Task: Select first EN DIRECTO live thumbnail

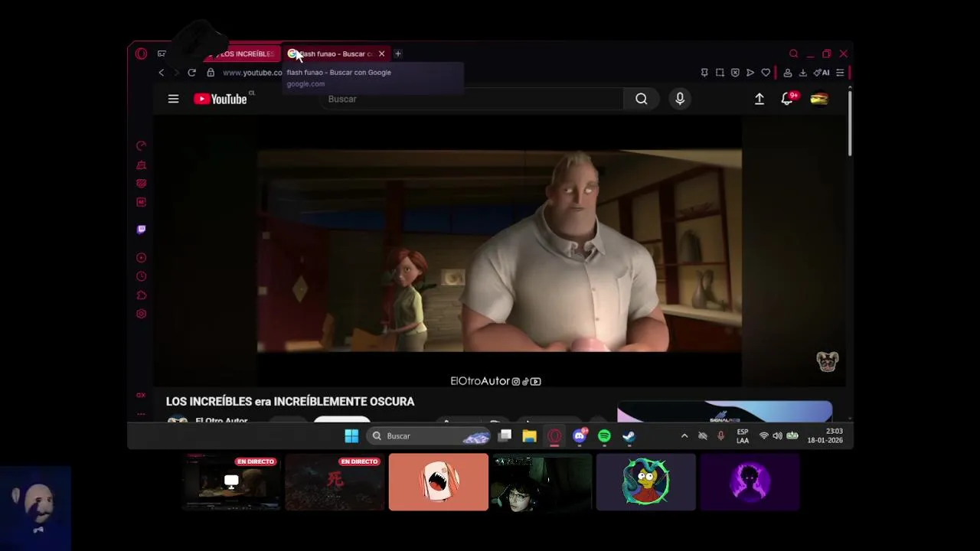Action: 231,482
